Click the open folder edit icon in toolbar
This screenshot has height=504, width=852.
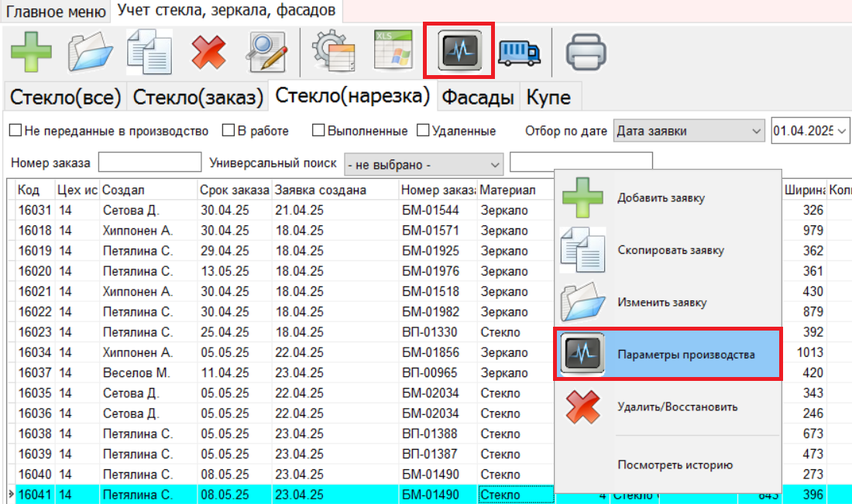91,52
